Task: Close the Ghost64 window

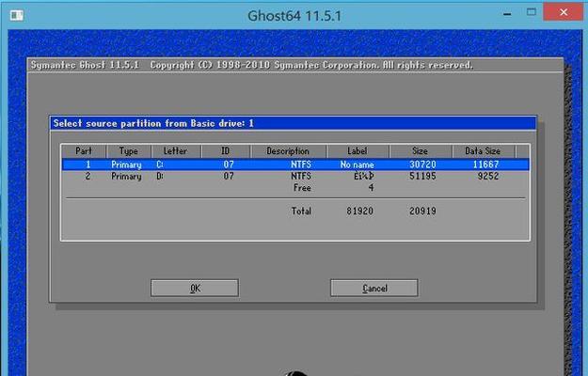Action: pos(564,12)
